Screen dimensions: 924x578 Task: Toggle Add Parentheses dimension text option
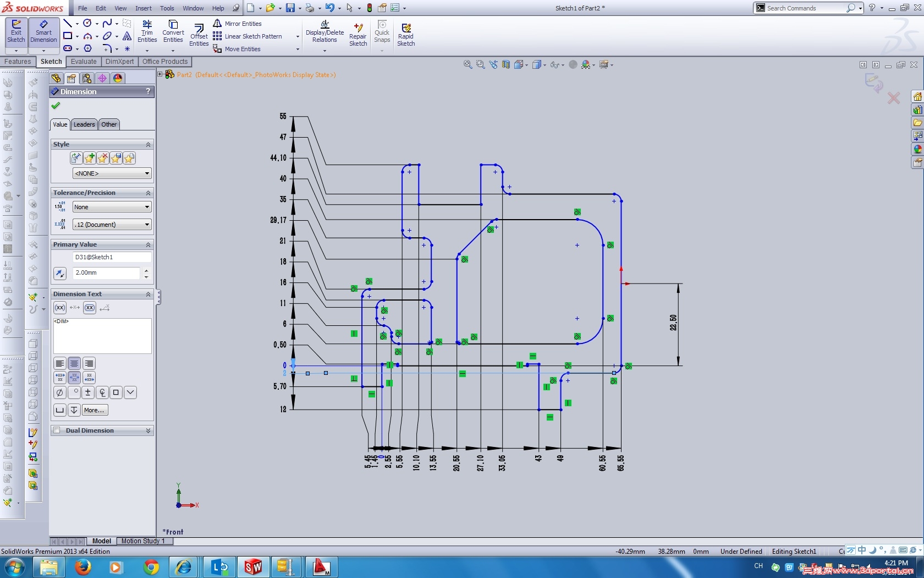click(60, 308)
